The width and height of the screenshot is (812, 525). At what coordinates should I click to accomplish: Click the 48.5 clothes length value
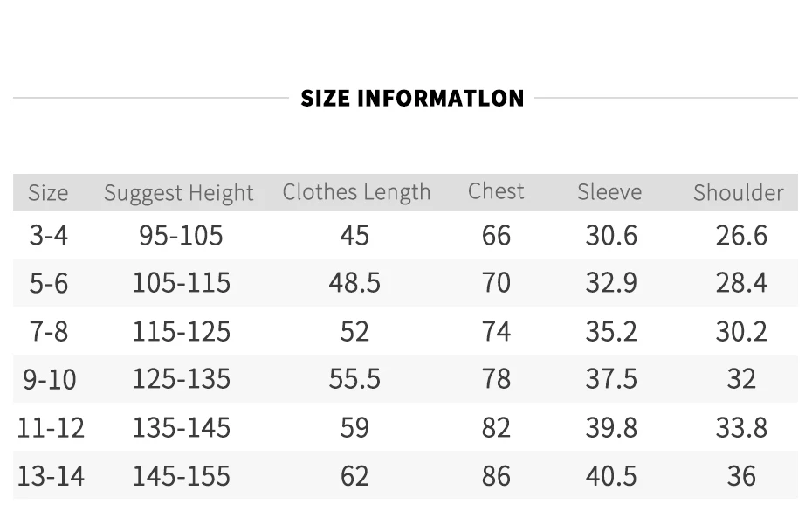[x=354, y=283]
